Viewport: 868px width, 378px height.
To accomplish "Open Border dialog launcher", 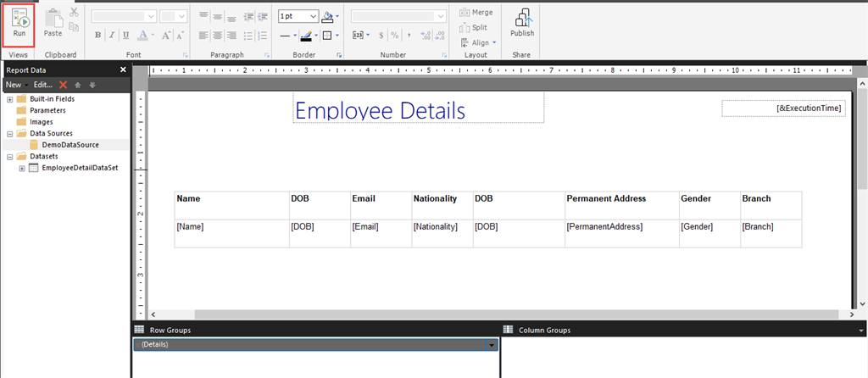I will (x=339, y=55).
